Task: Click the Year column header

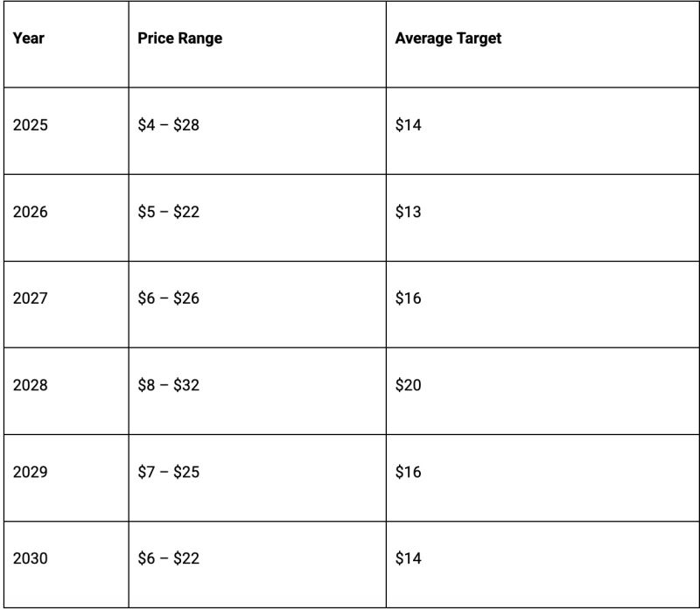Action: pyautogui.click(x=29, y=39)
